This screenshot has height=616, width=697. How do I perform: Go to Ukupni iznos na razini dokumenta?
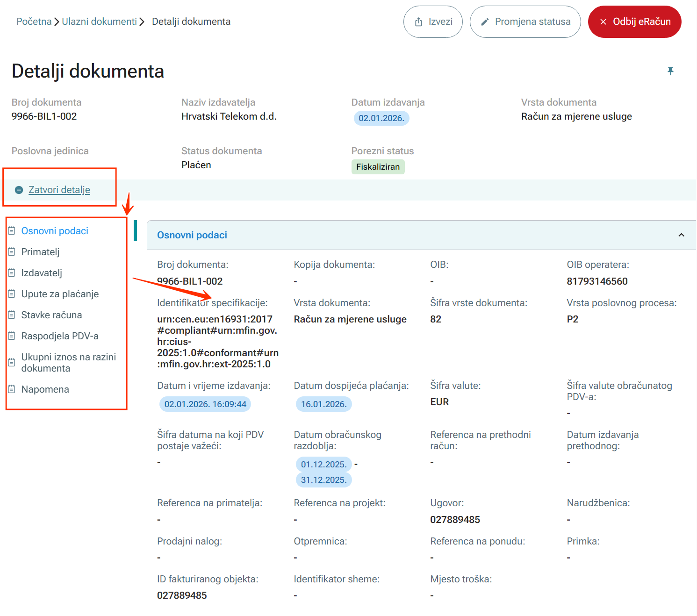68,363
